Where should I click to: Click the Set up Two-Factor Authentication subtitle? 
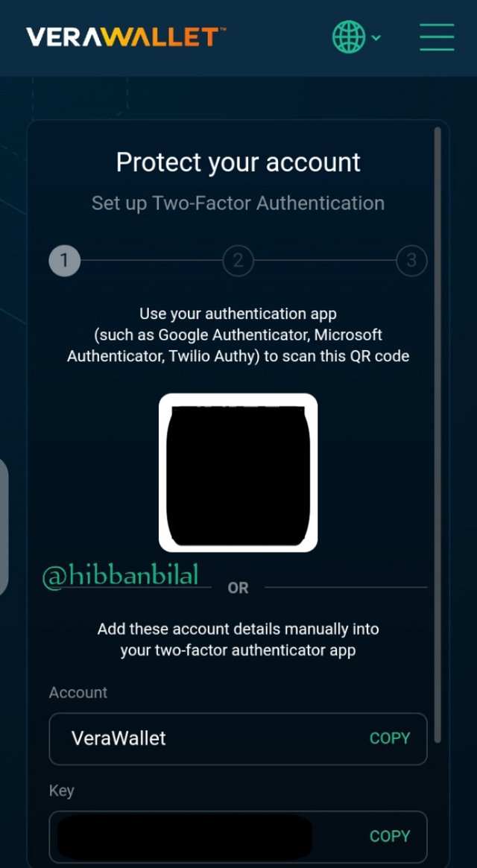pos(238,203)
